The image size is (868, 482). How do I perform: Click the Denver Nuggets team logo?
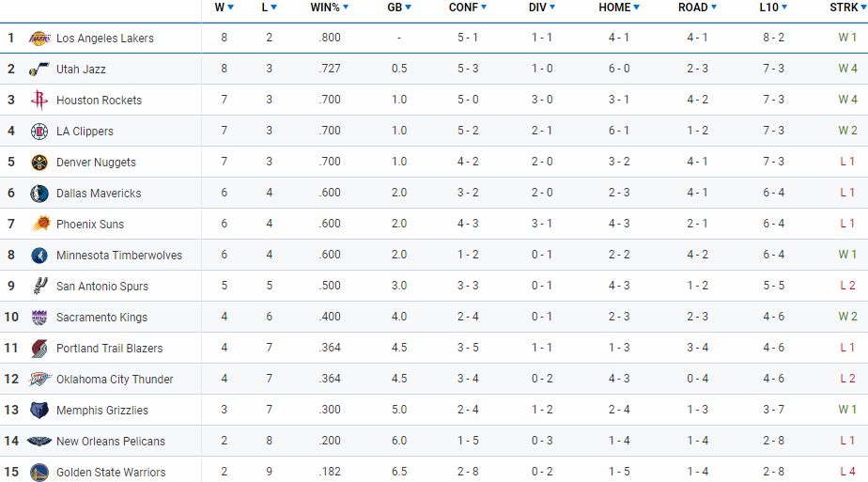39,163
